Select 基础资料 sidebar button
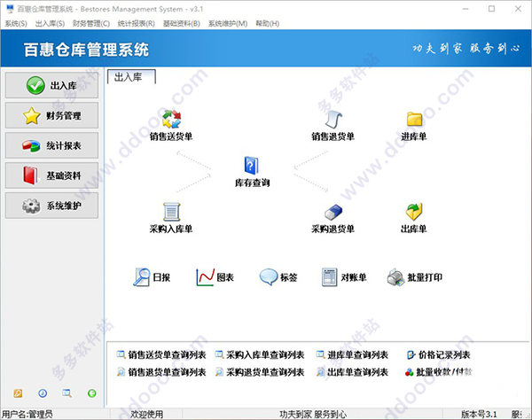This screenshot has height=420, width=532. [x=52, y=175]
